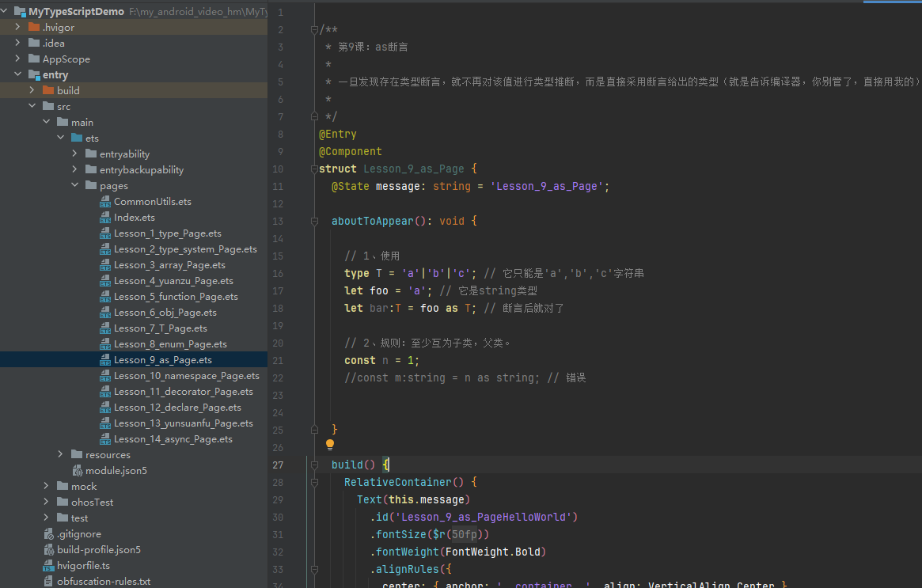Click the Index.ets file icon
Image resolution: width=922 pixels, height=588 pixels.
point(105,218)
